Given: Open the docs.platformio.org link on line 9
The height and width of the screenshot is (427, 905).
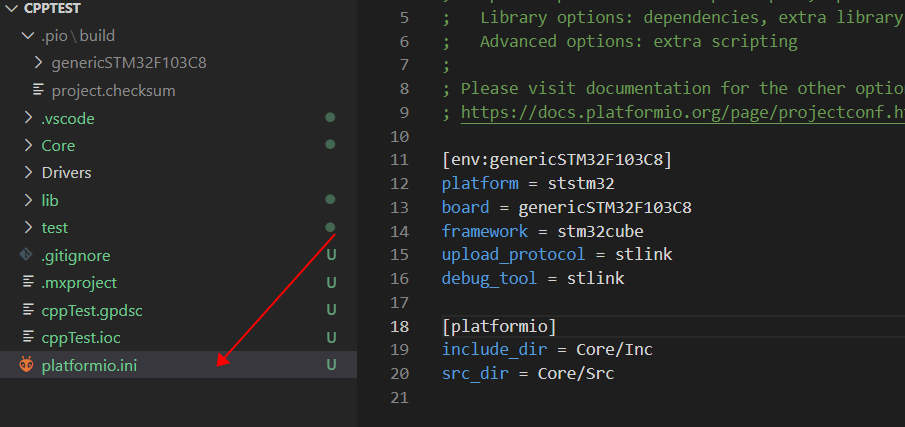Looking at the screenshot, I should (683, 113).
